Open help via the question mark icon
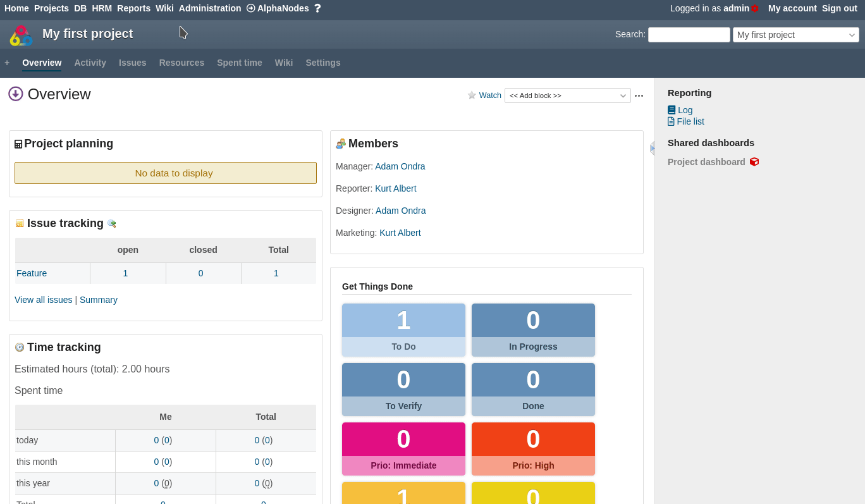Image resolution: width=865 pixels, height=504 pixels. coord(317,8)
